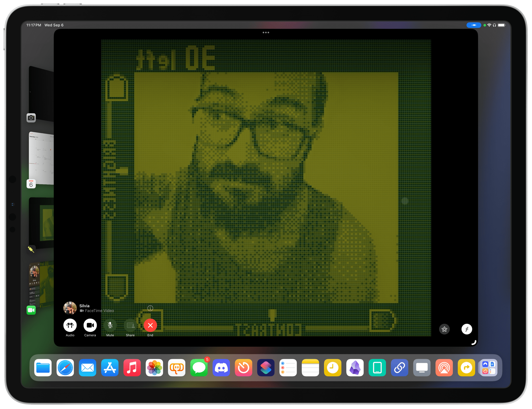Open the video effects star button

pyautogui.click(x=444, y=329)
